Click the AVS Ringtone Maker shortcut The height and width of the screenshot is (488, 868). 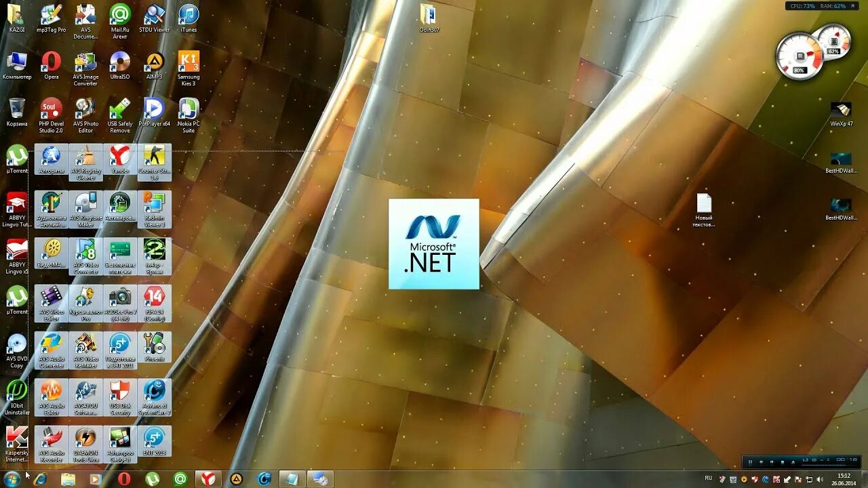pyautogui.click(x=85, y=209)
